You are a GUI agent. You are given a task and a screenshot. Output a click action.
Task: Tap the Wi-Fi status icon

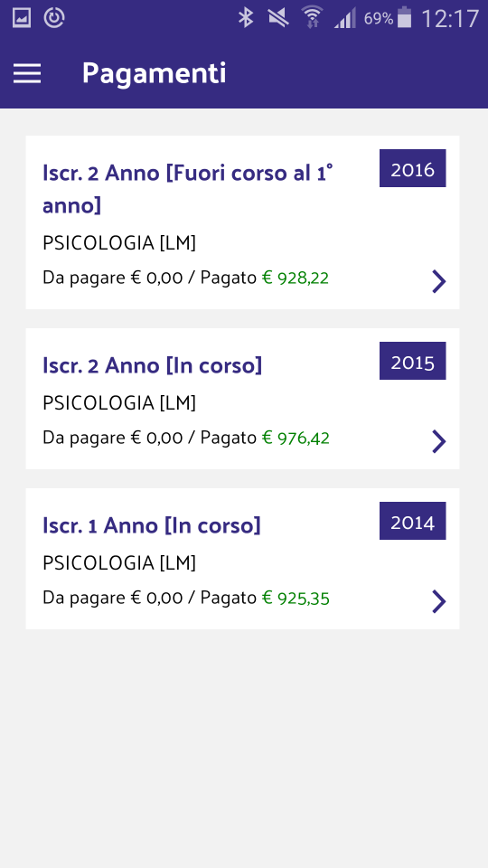(313, 17)
